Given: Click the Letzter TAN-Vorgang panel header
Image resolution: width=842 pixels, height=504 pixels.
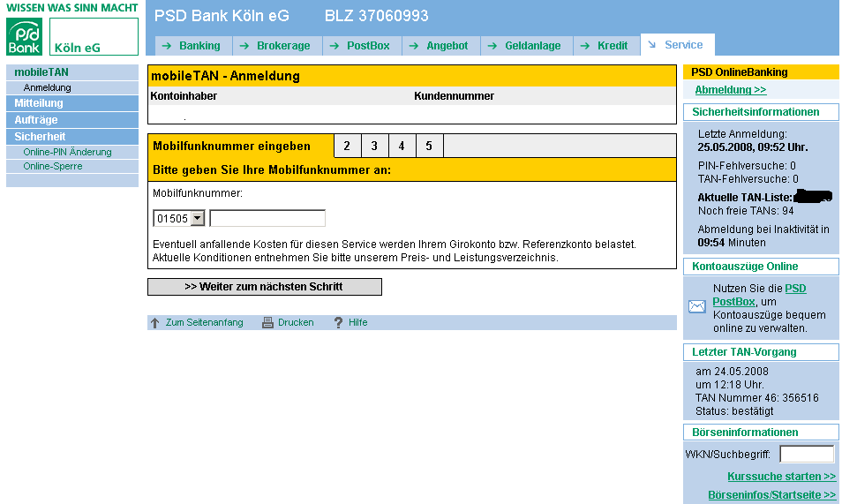Looking at the screenshot, I should pos(761,352).
